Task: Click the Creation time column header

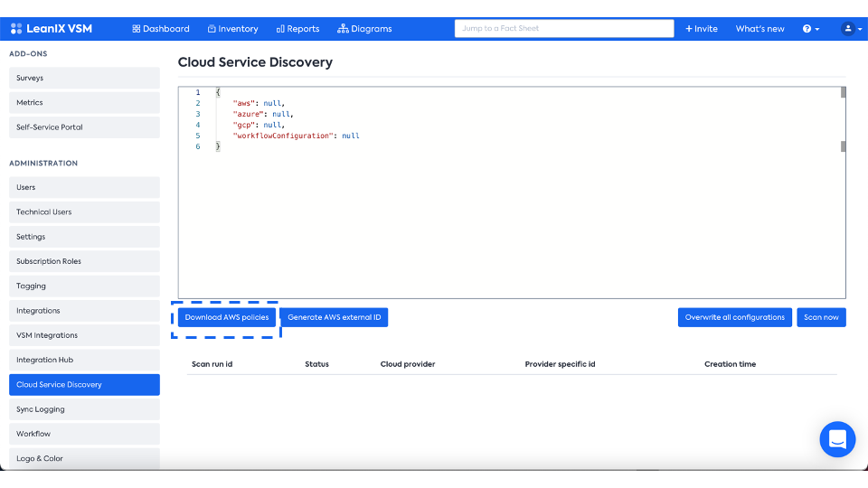Action: (730, 364)
